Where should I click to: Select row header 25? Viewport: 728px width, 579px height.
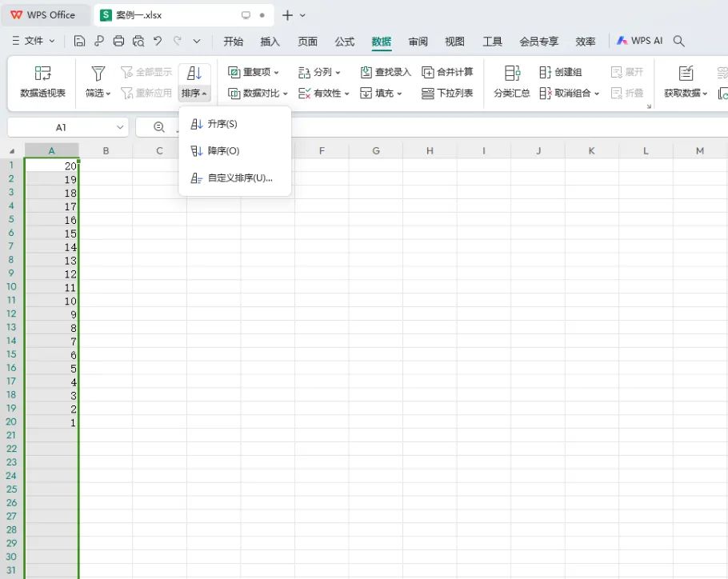[12, 489]
